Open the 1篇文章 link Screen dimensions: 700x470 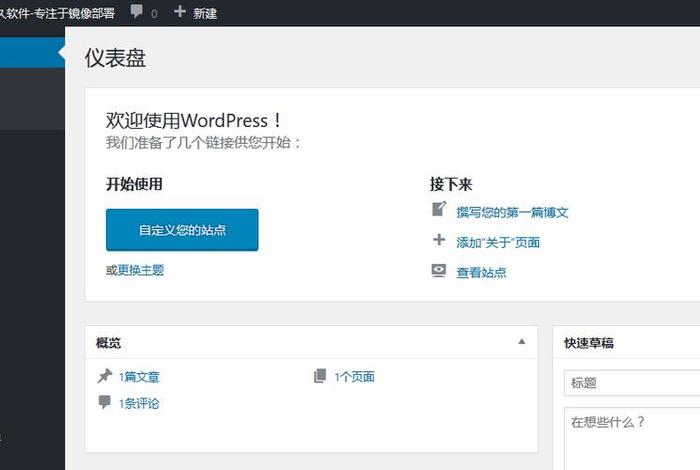(x=139, y=377)
